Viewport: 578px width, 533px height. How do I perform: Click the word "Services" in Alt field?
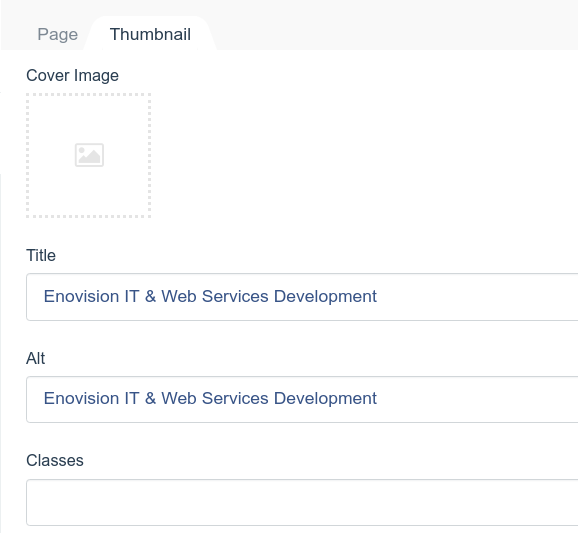tap(235, 398)
